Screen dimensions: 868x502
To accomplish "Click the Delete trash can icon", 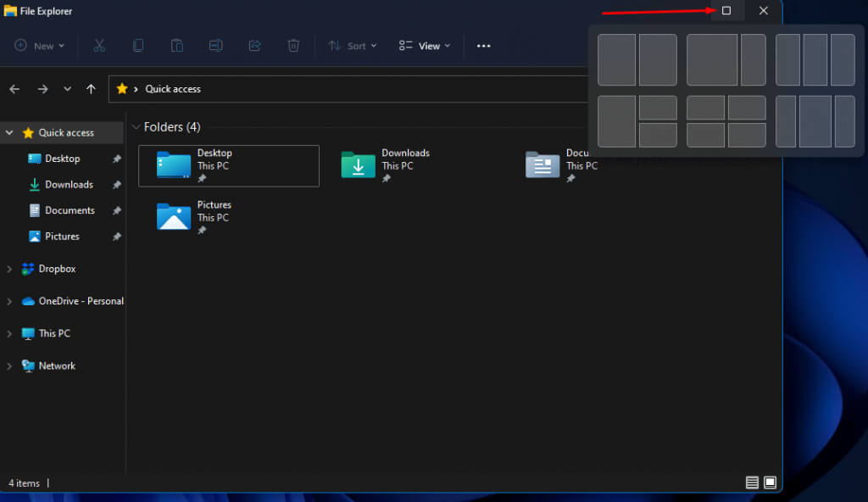I will (293, 46).
